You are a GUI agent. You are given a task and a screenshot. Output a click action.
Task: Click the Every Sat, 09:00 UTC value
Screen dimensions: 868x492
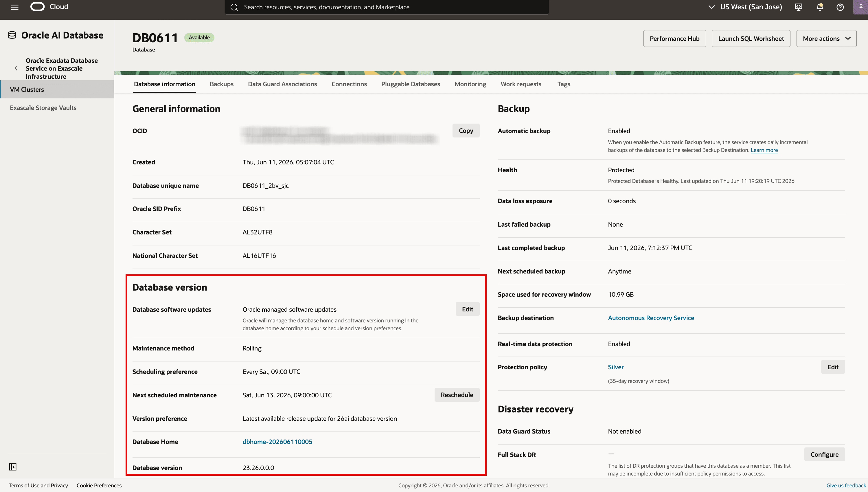271,372
